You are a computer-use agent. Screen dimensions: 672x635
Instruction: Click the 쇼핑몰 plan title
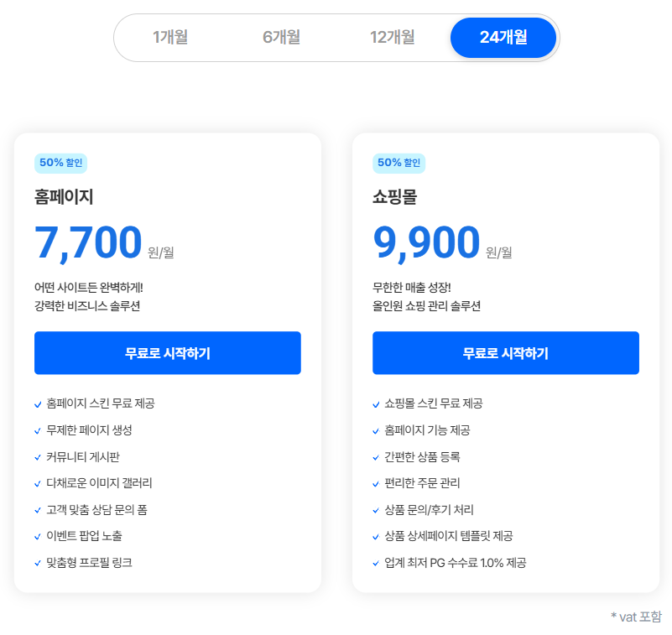(394, 196)
